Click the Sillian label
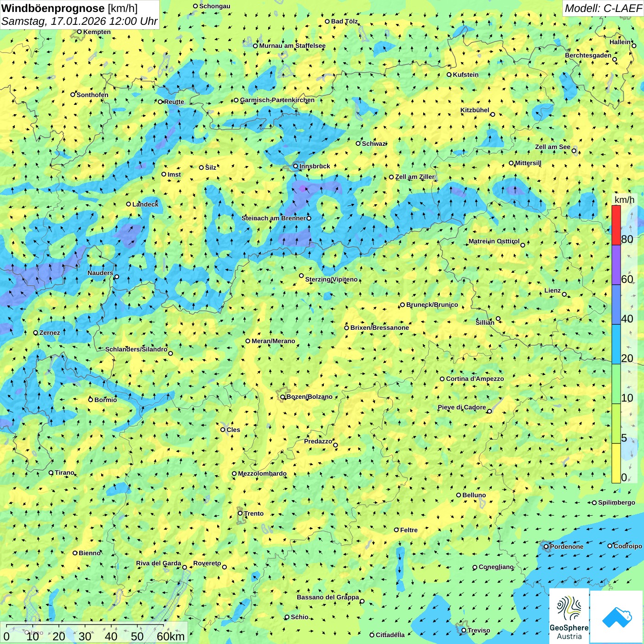Image resolution: width=644 pixels, height=644 pixels. coord(485,322)
